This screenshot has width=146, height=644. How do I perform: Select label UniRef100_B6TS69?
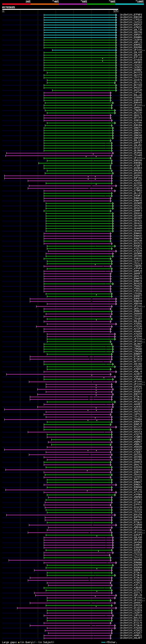click(131, 85)
